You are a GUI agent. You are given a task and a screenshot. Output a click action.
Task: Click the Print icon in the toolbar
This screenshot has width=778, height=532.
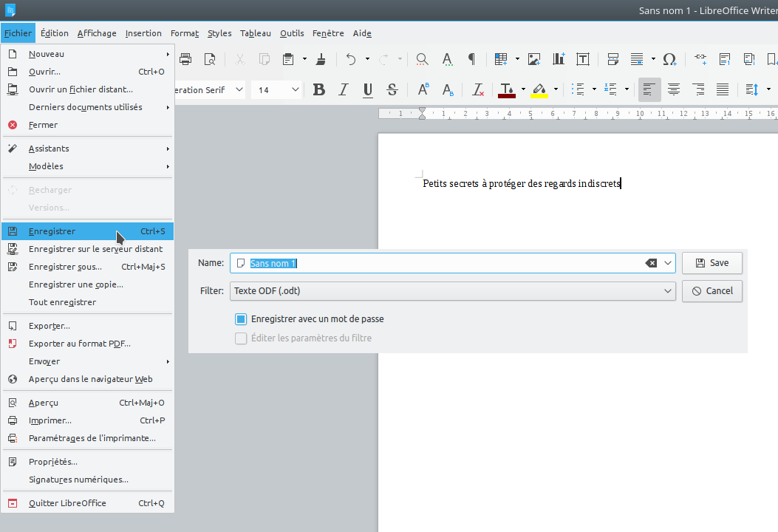pos(185,59)
